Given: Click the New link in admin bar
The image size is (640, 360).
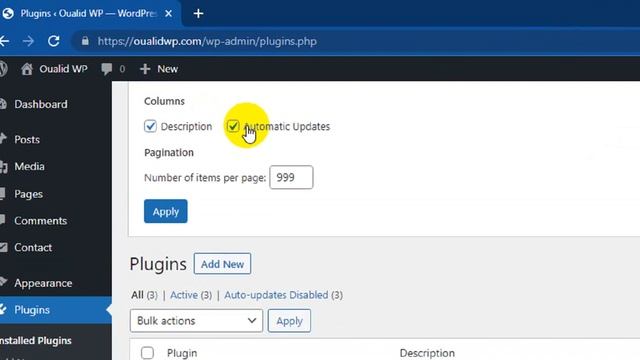Looking at the screenshot, I should (x=167, y=69).
